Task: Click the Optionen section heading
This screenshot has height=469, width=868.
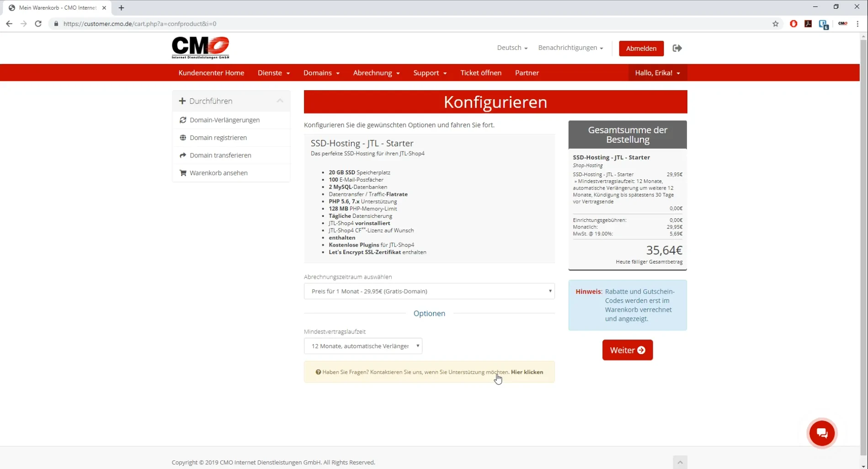Action: click(x=429, y=313)
